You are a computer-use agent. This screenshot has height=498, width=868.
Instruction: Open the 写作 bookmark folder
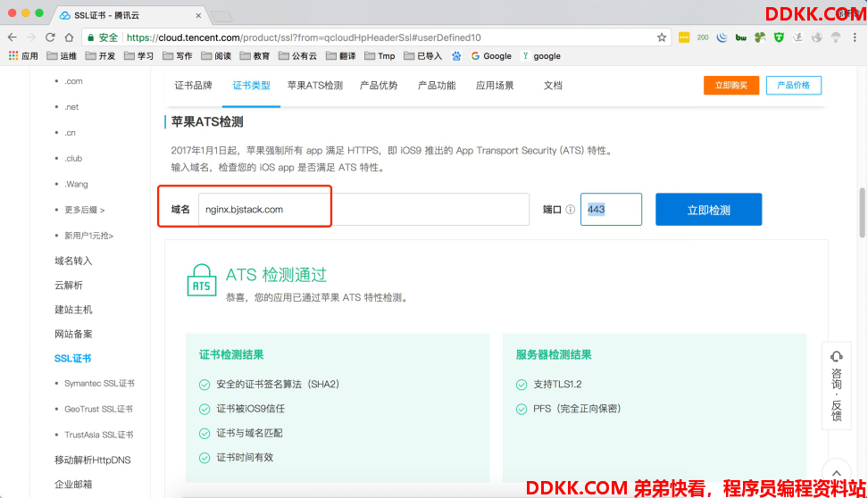pos(178,56)
